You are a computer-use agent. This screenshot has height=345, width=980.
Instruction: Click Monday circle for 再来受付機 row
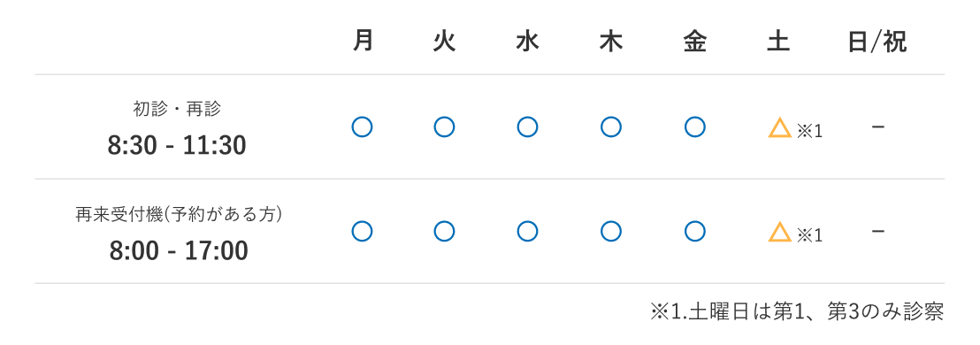click(362, 231)
